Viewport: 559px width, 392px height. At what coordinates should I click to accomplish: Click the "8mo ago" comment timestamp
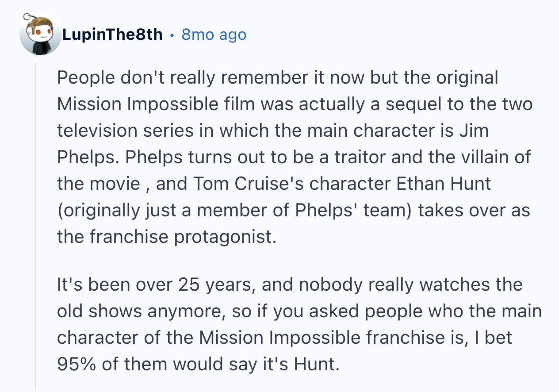(x=214, y=34)
